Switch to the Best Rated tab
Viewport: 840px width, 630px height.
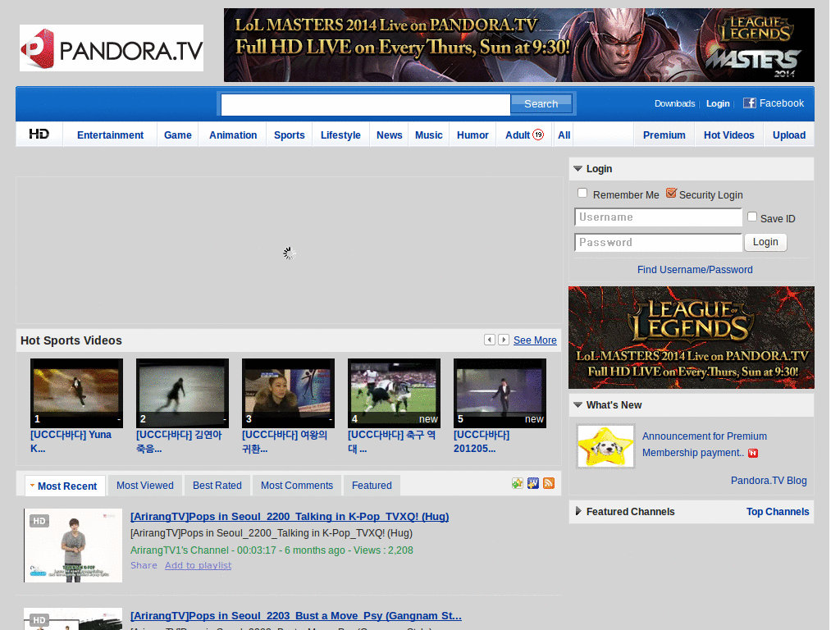click(x=217, y=486)
